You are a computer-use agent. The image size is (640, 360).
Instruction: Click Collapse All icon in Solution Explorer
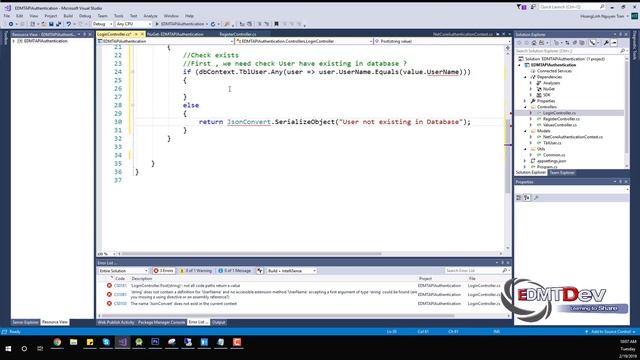pos(575,43)
